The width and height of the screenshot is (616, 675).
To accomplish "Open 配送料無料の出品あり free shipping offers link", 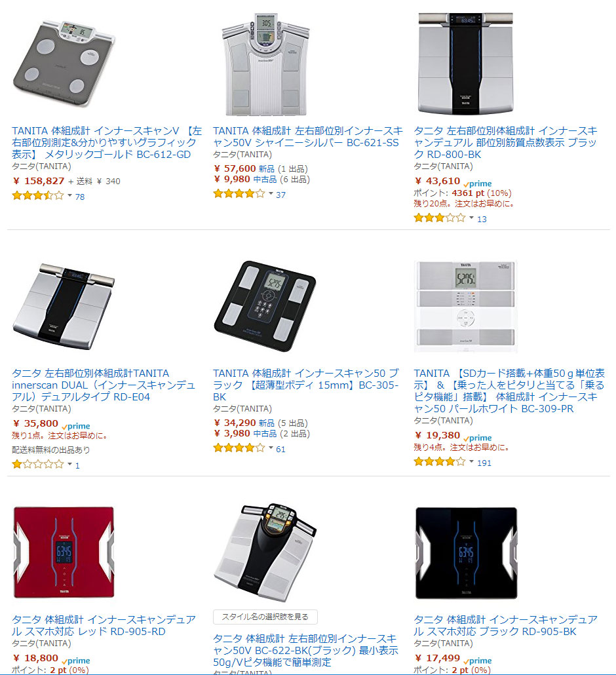I will tap(51, 450).
